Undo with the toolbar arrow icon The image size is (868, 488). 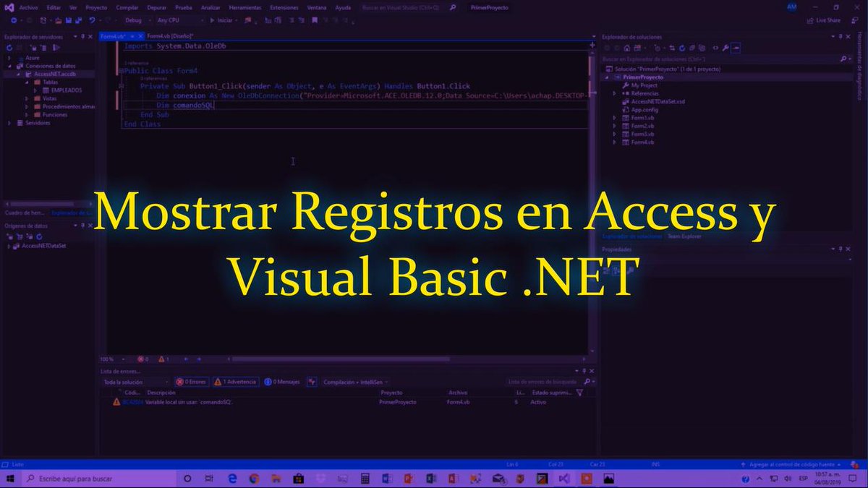(x=93, y=20)
